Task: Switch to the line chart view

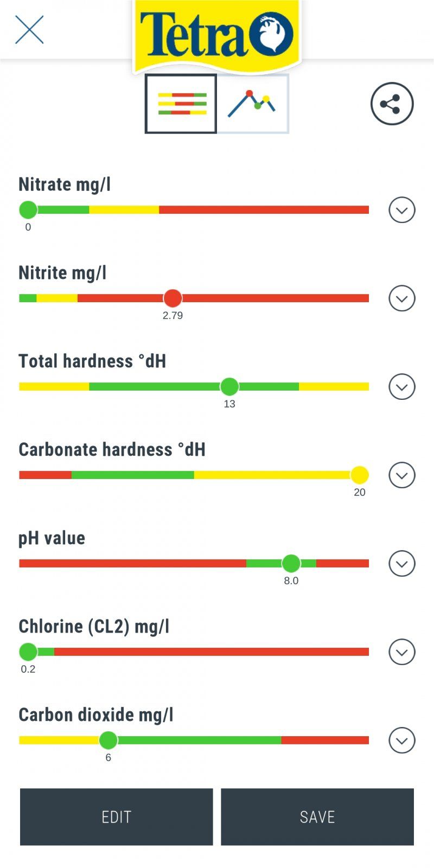Action: [x=253, y=104]
